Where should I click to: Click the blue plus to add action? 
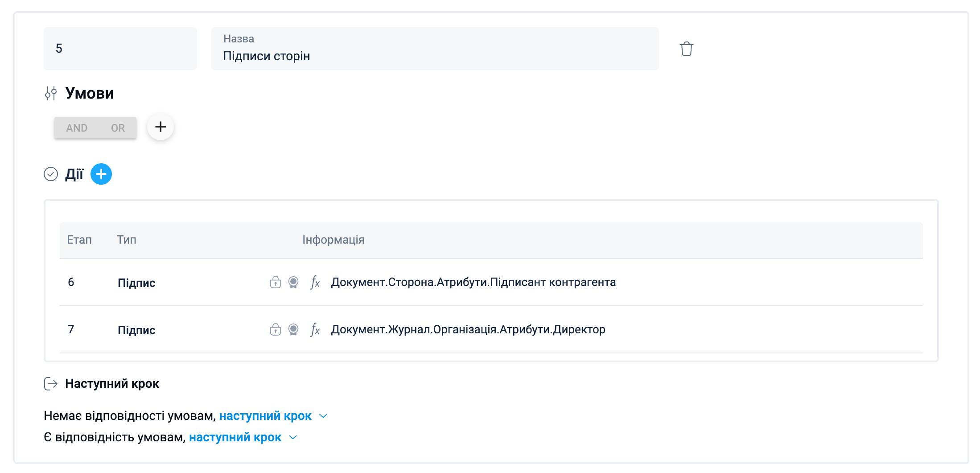click(x=101, y=174)
